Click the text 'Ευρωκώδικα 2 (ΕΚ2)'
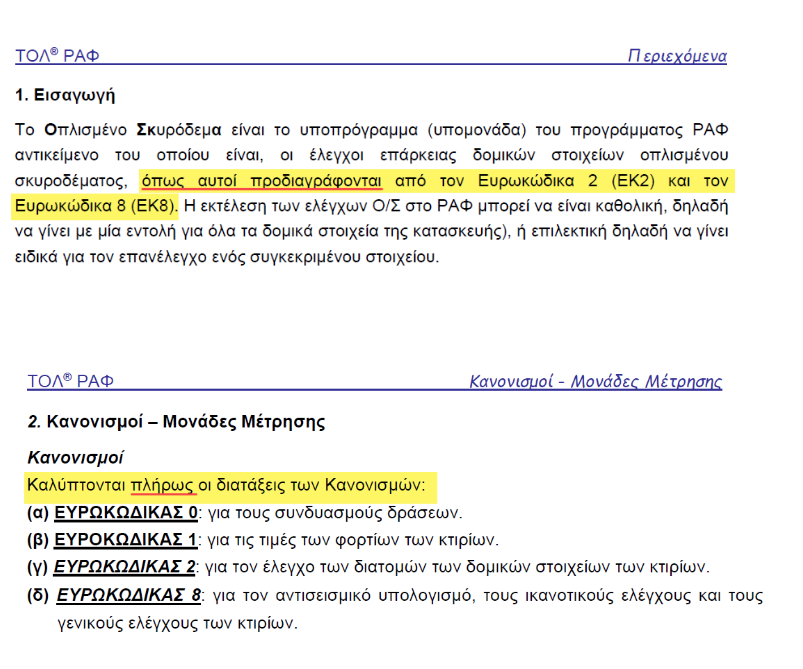 pos(566,181)
